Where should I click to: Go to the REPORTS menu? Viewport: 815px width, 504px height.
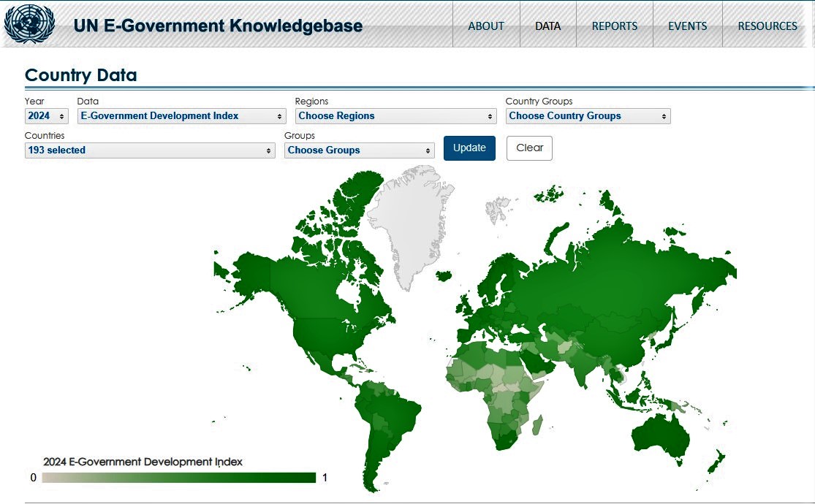(x=614, y=26)
